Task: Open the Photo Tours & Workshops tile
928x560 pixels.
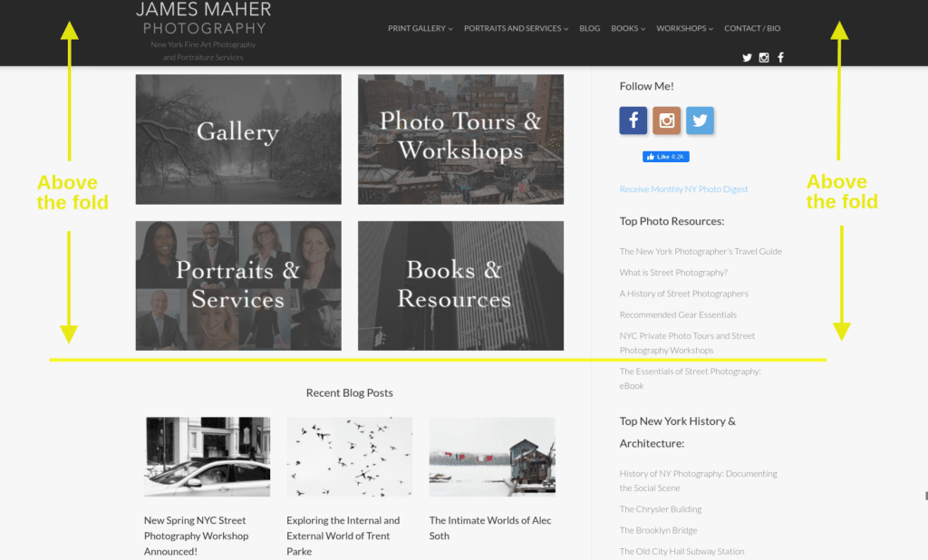Action: (460, 140)
